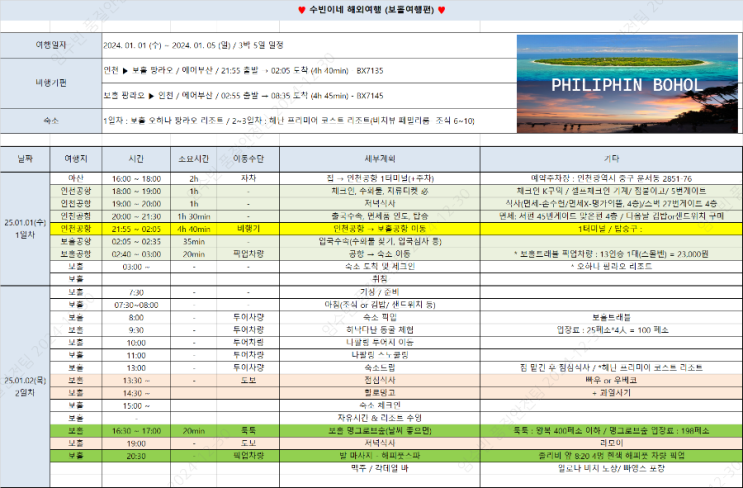Select the '기타' column header
Screen dimensions: 743x488
click(x=611, y=159)
